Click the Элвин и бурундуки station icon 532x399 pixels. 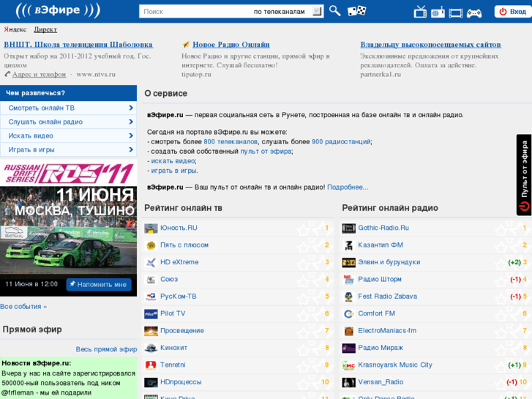click(x=349, y=263)
